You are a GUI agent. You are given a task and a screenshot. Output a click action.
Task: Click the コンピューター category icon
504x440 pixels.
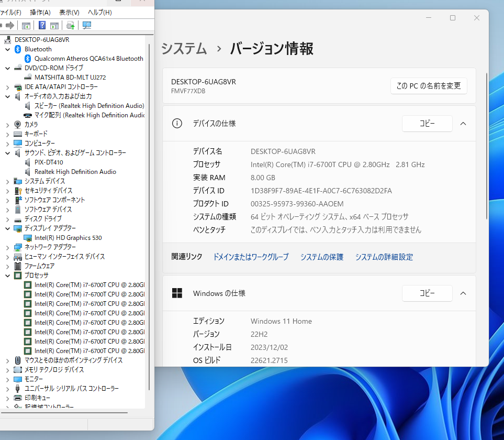coord(18,143)
